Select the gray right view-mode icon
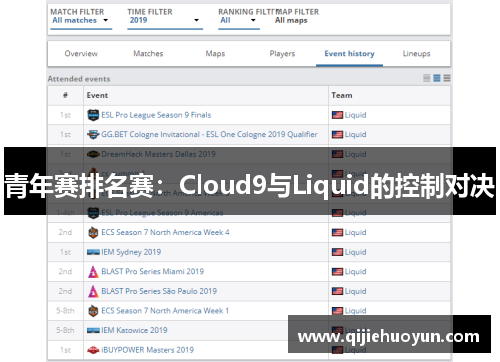This screenshot has width=500, height=362. [x=447, y=78]
